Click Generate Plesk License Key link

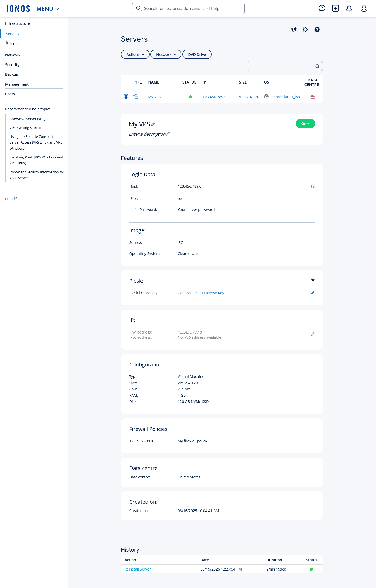[201, 293]
